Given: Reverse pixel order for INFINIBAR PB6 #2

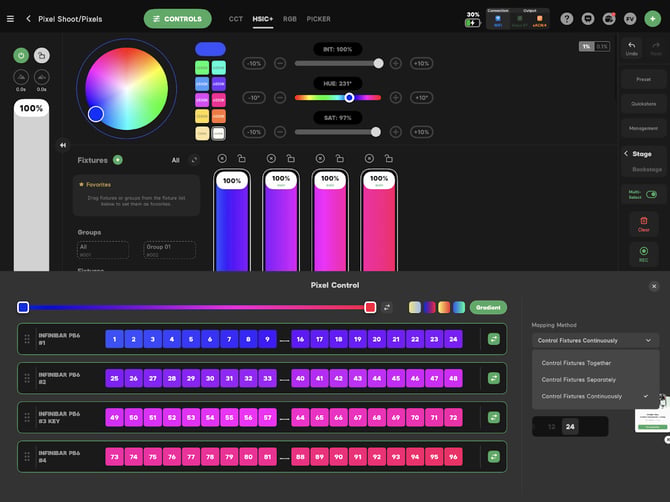Looking at the screenshot, I should [494, 378].
